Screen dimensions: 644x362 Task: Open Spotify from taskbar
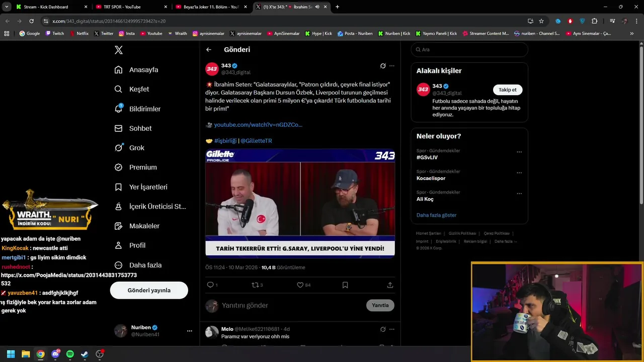click(x=70, y=354)
